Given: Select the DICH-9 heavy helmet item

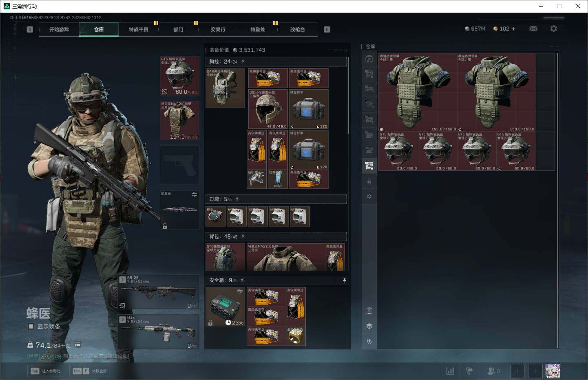Looking at the screenshot, I should coord(267,109).
